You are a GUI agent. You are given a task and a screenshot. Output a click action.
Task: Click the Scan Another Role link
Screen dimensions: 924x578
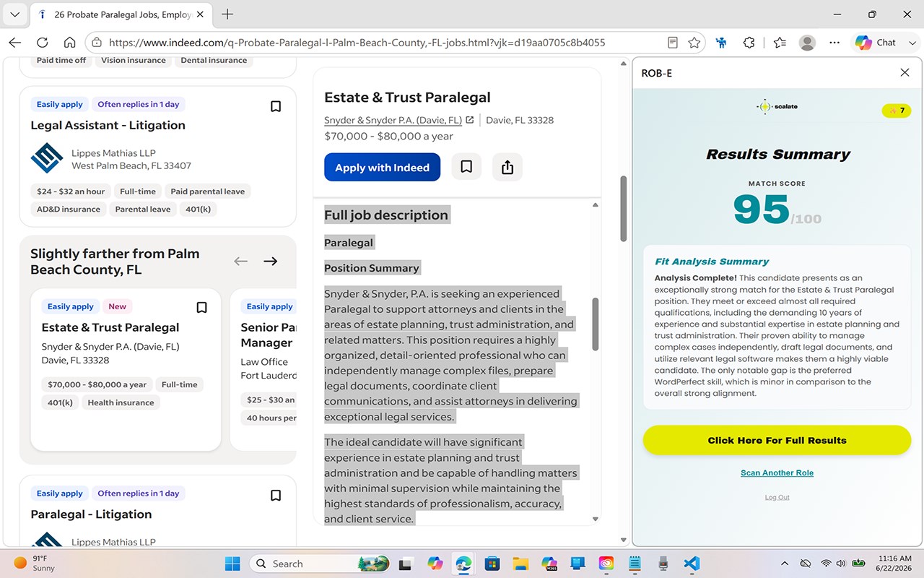click(x=777, y=473)
